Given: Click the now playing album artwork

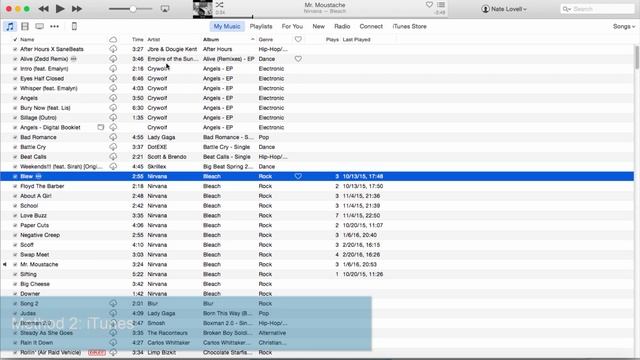Looking at the screenshot, I should click(x=202, y=9).
